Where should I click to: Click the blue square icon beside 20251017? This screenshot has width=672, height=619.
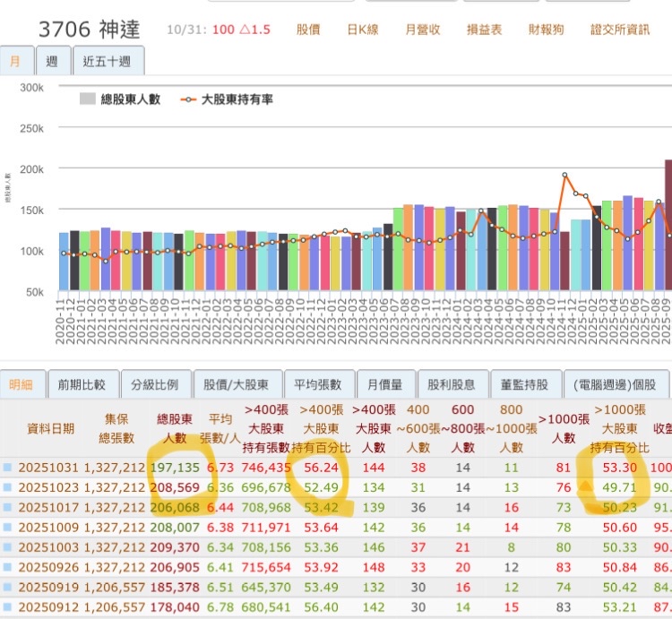tap(8, 507)
